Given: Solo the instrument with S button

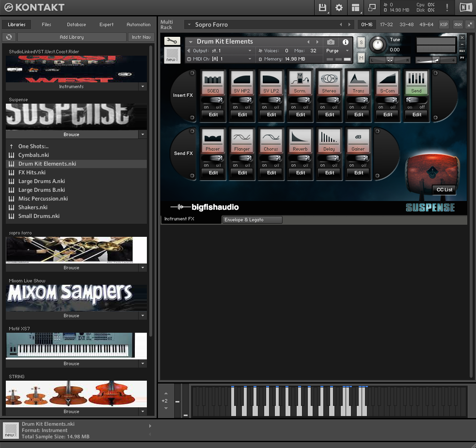Looking at the screenshot, I should tap(361, 43).
